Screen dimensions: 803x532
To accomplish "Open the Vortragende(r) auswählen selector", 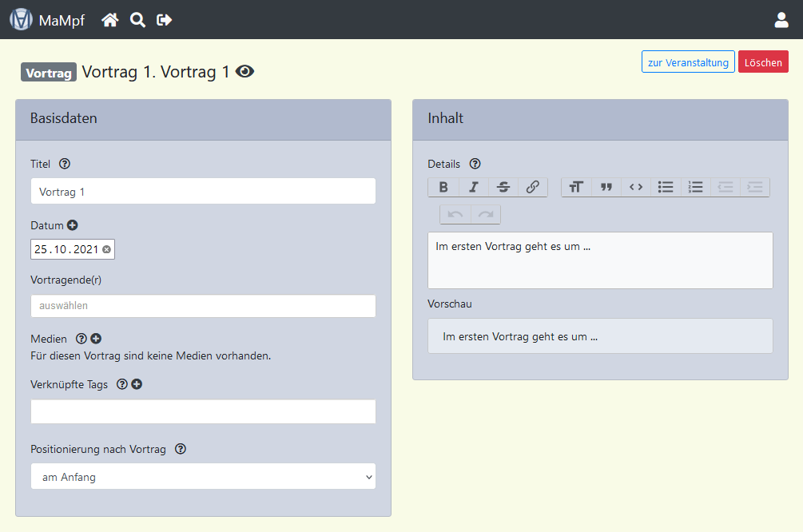I will 203,306.
